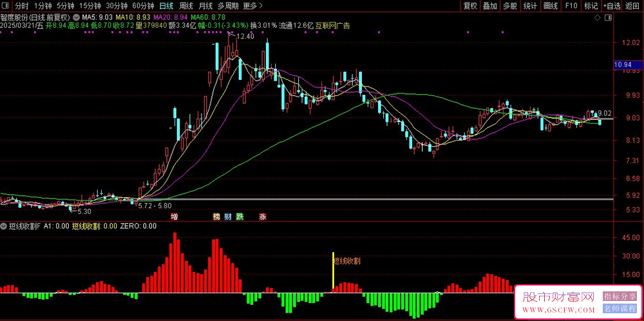The height and width of the screenshot is (321, 644).
Task: Toggle the left sidebar panel icon
Action: [x=6, y=6]
